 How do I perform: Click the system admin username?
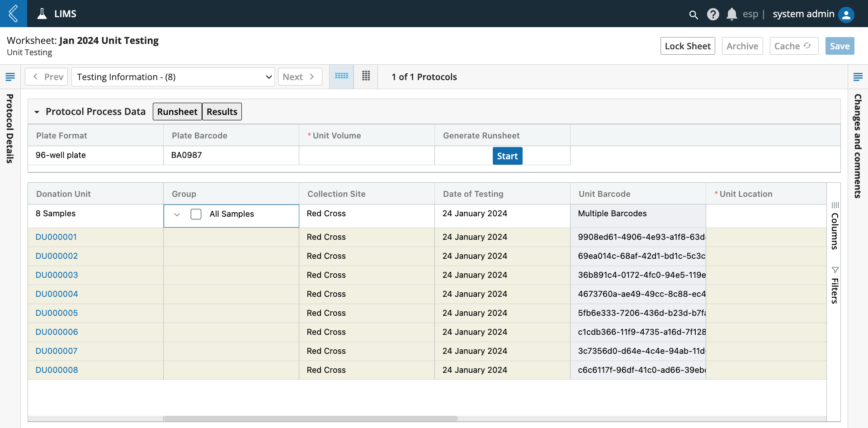[803, 14]
